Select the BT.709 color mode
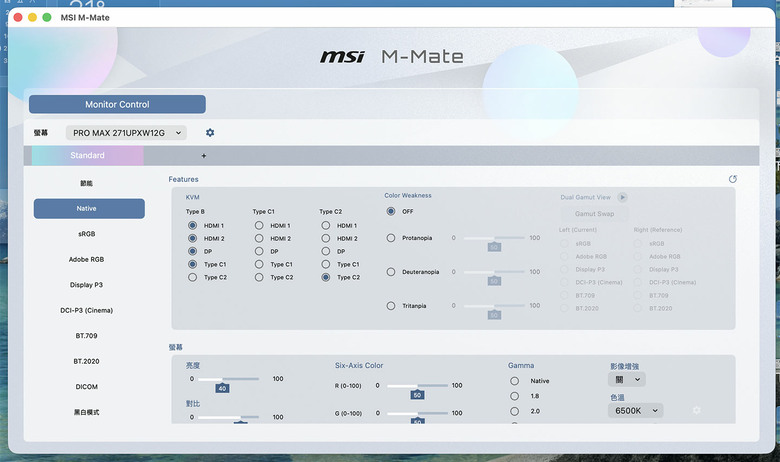This screenshot has width=780, height=462. coord(87,336)
